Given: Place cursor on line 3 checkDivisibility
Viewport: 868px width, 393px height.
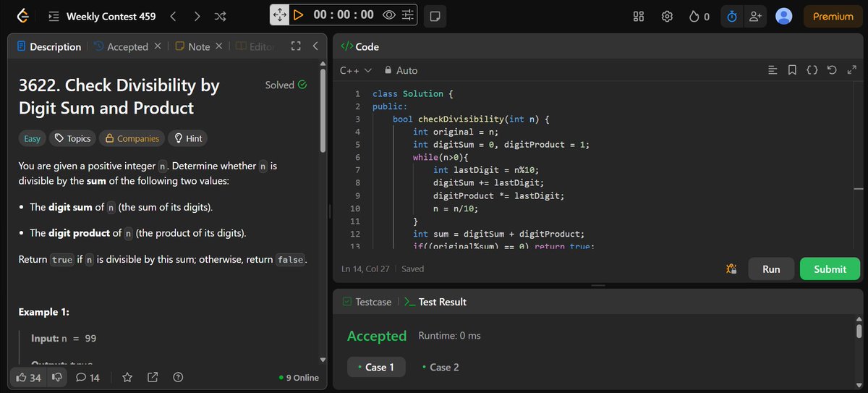Looking at the screenshot, I should coord(459,119).
